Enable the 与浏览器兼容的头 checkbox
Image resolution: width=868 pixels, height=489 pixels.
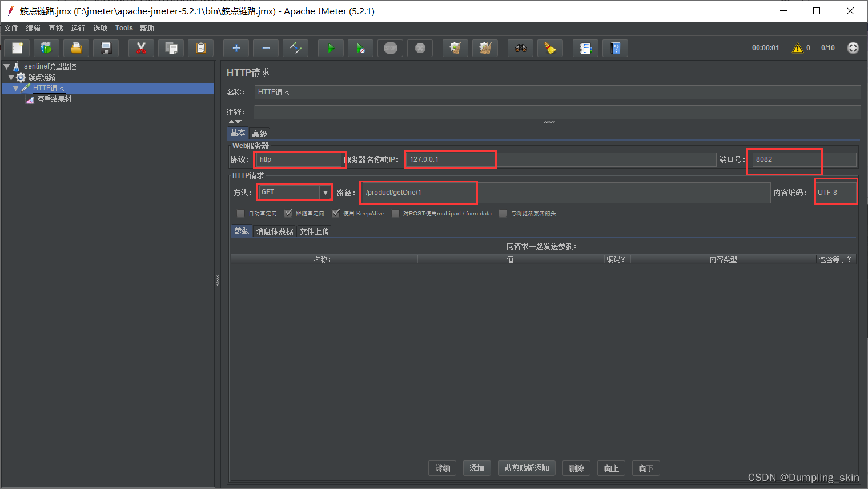pyautogui.click(x=503, y=213)
